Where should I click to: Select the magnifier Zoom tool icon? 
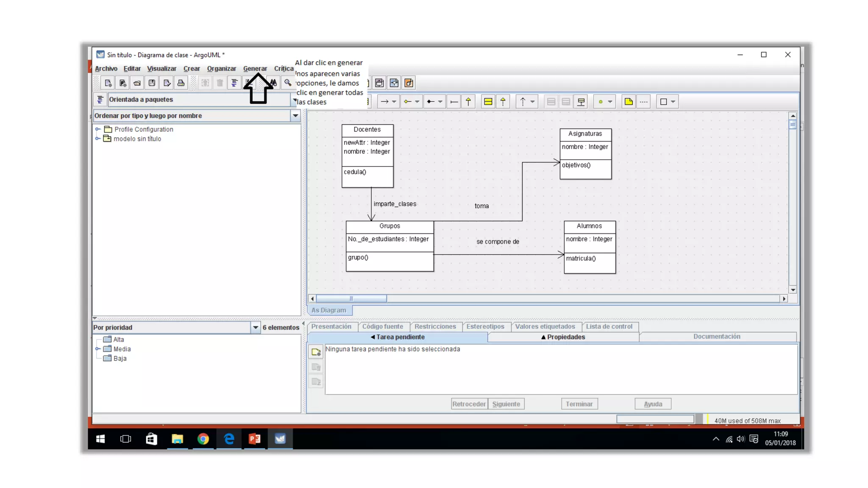[x=288, y=83]
